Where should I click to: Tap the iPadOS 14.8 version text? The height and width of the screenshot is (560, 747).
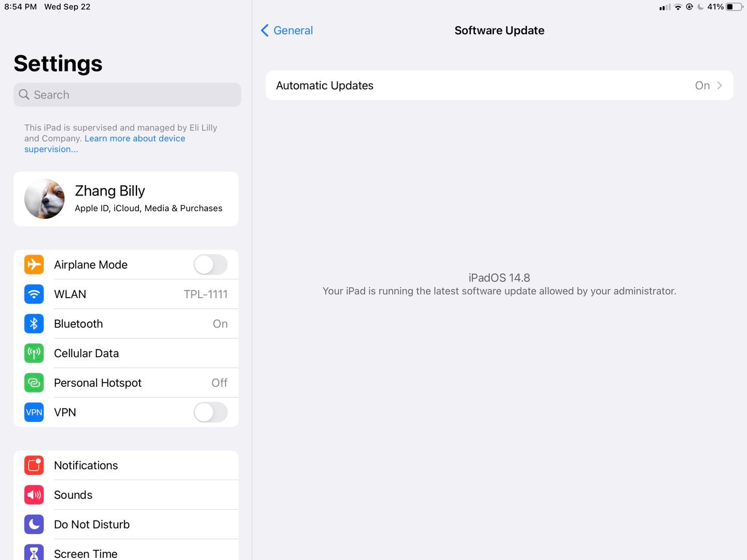pos(499,278)
